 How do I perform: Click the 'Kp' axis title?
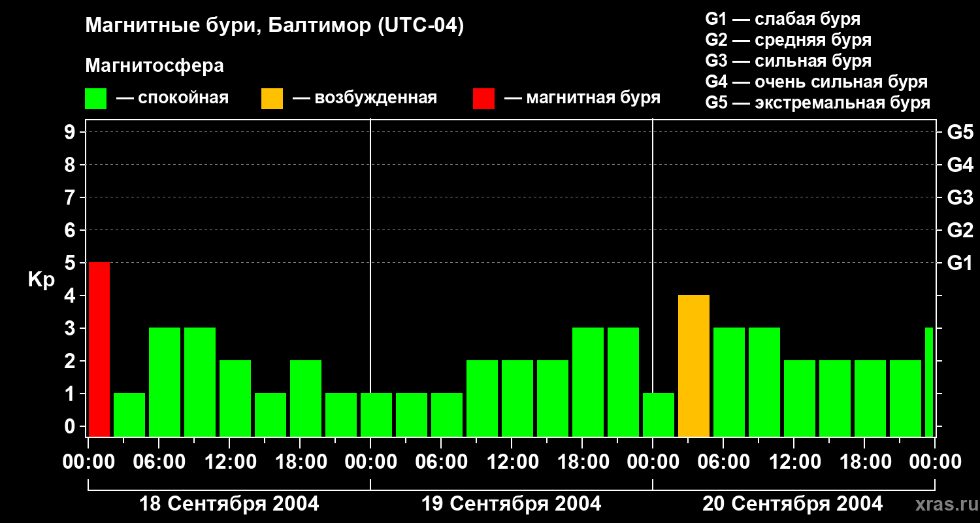click(x=41, y=280)
